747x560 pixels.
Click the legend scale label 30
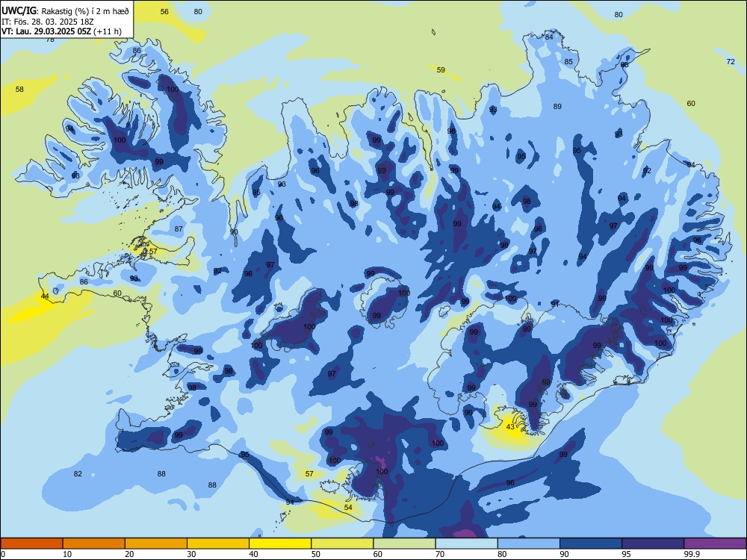(x=191, y=554)
